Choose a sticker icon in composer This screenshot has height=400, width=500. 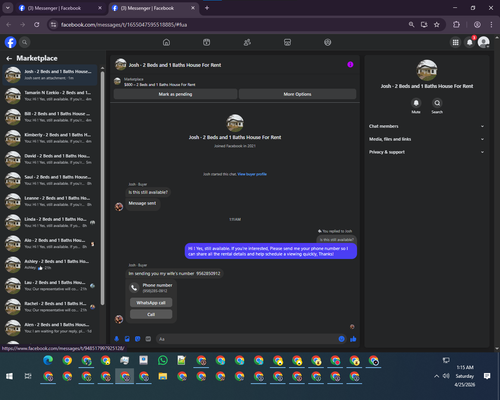(x=138, y=339)
